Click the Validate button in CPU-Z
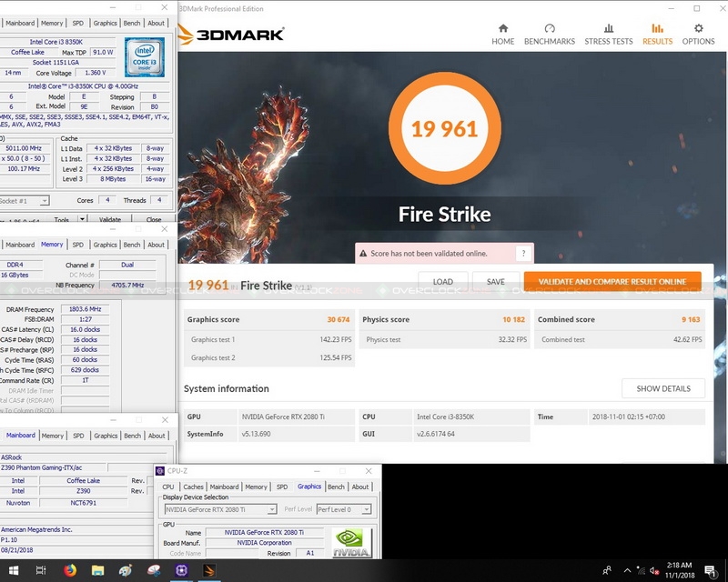 (x=110, y=219)
